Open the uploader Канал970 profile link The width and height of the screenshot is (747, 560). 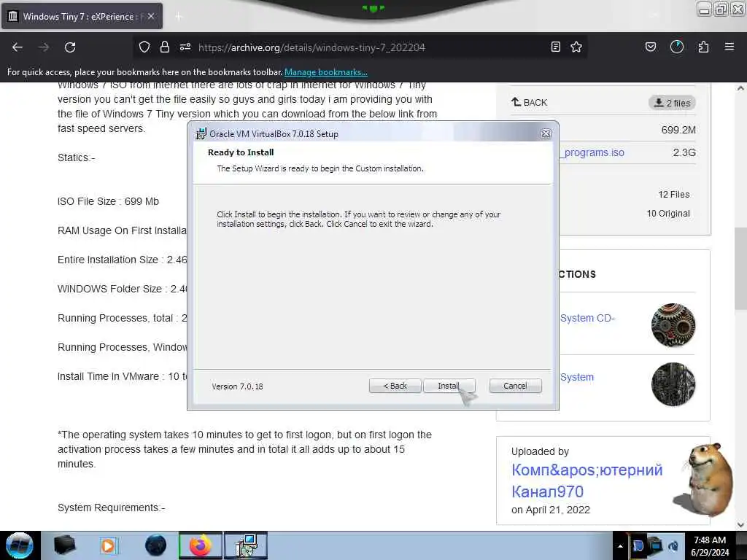click(587, 481)
